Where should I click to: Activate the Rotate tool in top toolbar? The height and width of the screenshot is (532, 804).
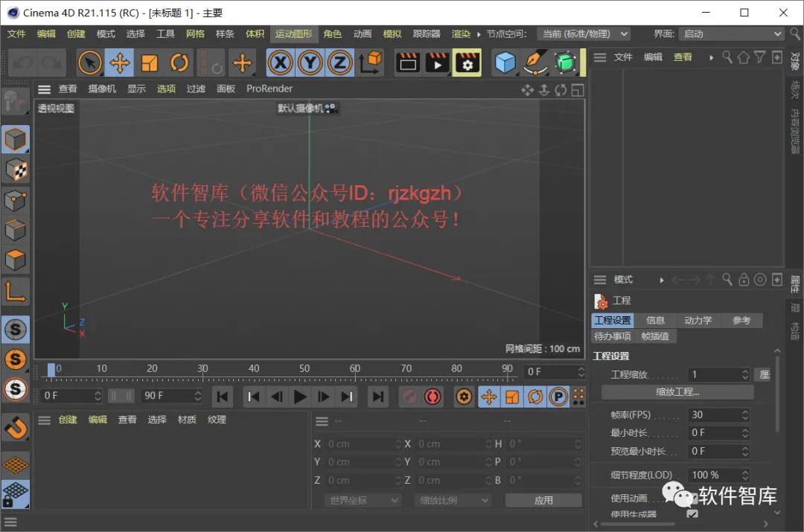[179, 63]
